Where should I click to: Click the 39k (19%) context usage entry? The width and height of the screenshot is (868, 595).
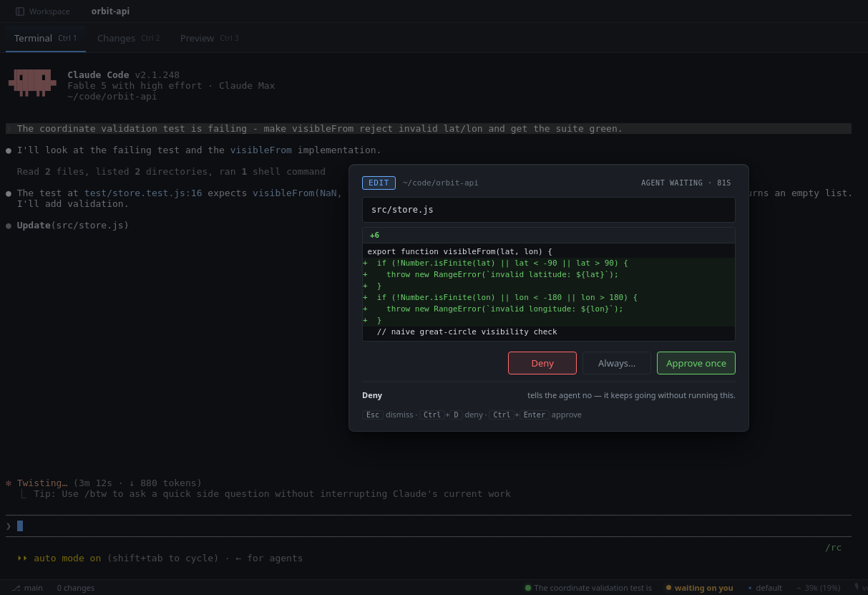coord(818,588)
